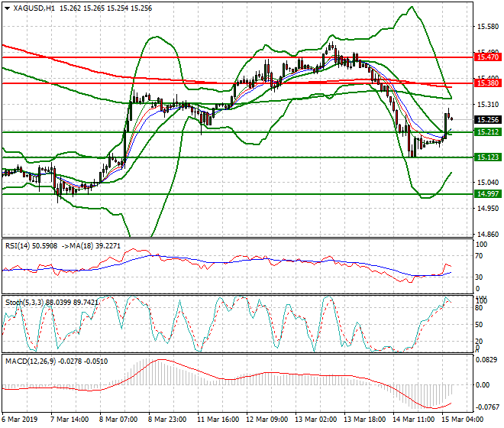504x428 pixels.
Task: Click the 14 Mar 11:00 time label
Action: coord(413,420)
